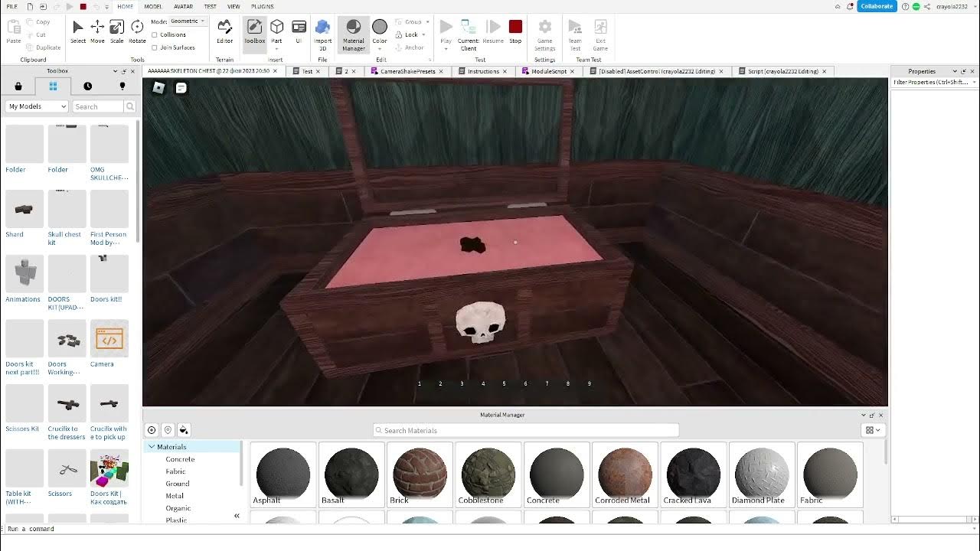The width and height of the screenshot is (980, 551).
Task: Open the My Models dropdown
Action: coord(37,106)
